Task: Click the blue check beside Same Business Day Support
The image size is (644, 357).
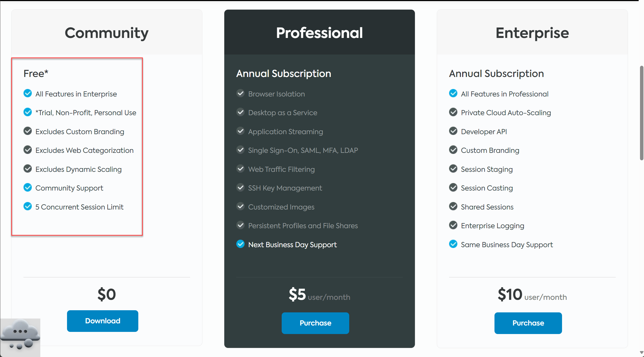Action: (453, 244)
